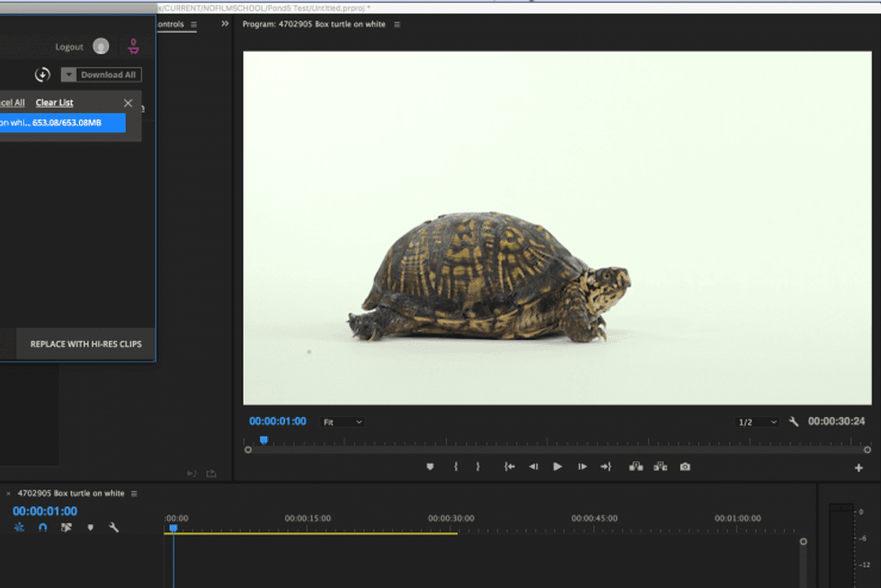The width and height of the screenshot is (881, 588).
Task: Step forward one frame
Action: (x=583, y=467)
